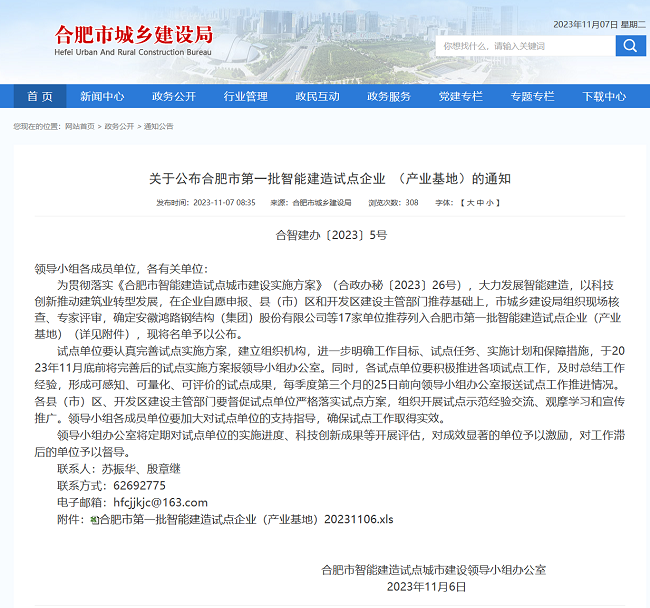Image resolution: width=650 pixels, height=608 pixels.
Task: Click the xls file icon beside attachment
Action: [95, 520]
